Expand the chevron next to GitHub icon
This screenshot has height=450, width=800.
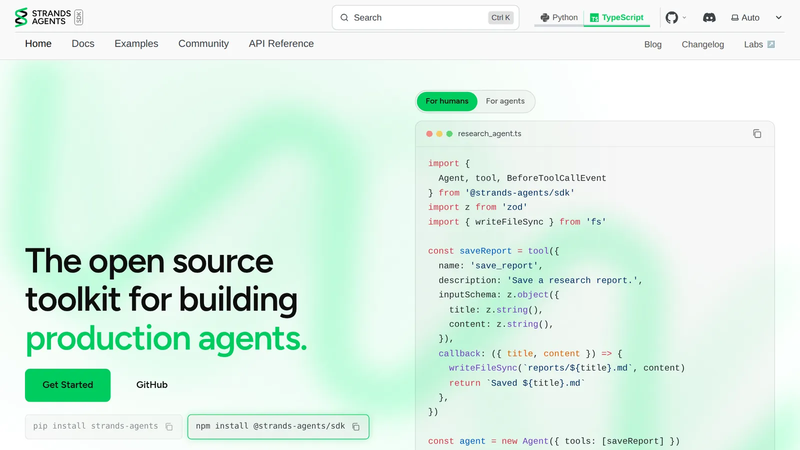tap(684, 17)
